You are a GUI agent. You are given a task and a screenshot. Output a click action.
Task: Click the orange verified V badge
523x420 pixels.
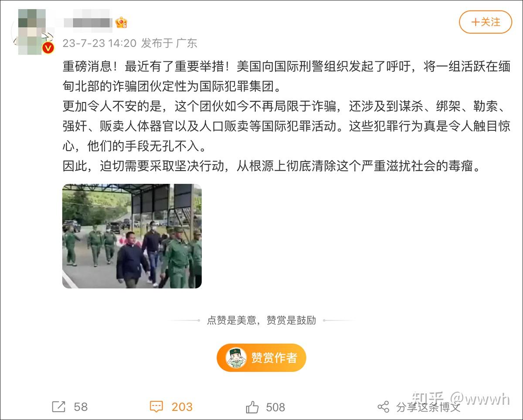coord(48,48)
